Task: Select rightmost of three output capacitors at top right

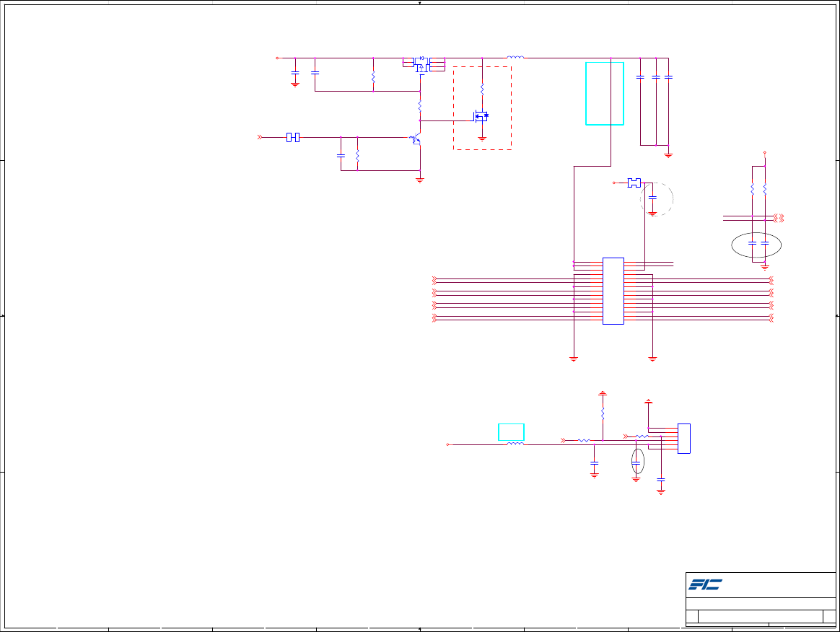Action: pyautogui.click(x=668, y=77)
